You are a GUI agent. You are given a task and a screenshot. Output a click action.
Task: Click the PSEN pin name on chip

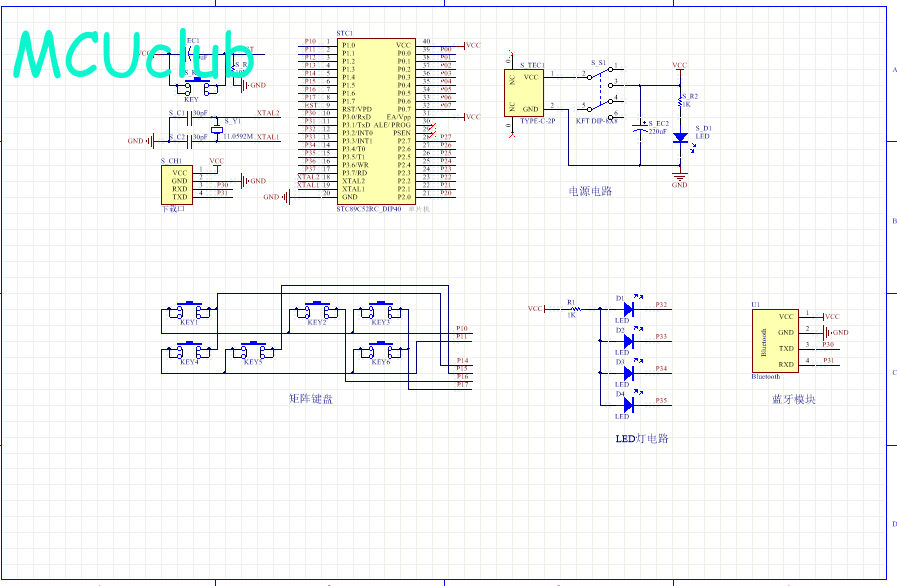tap(402, 133)
